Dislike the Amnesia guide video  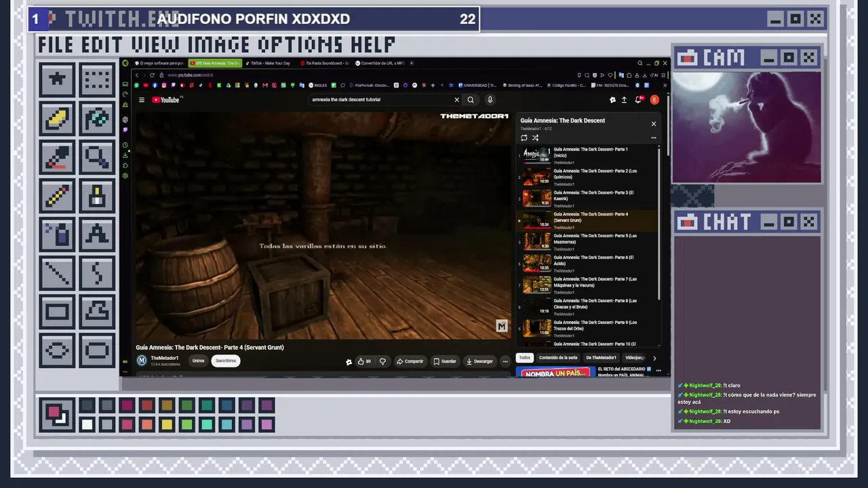point(382,361)
